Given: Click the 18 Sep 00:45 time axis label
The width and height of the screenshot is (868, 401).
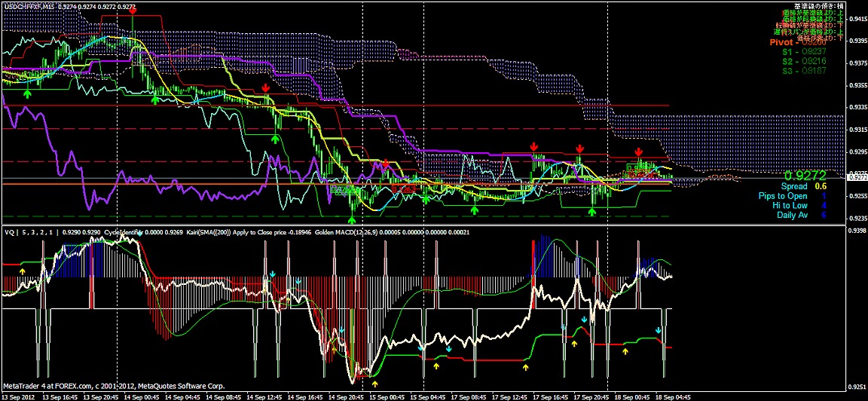Looking at the screenshot, I should [x=634, y=396].
